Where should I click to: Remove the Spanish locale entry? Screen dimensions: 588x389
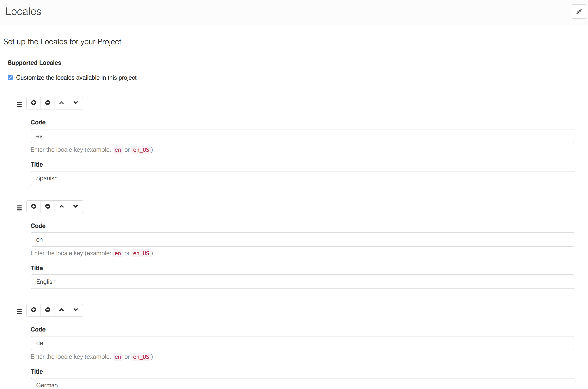click(x=48, y=103)
